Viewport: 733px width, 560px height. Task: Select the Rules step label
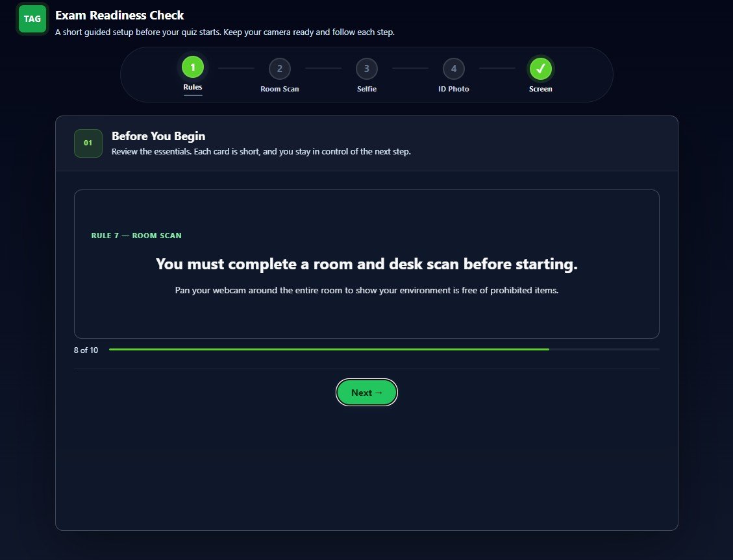click(193, 87)
